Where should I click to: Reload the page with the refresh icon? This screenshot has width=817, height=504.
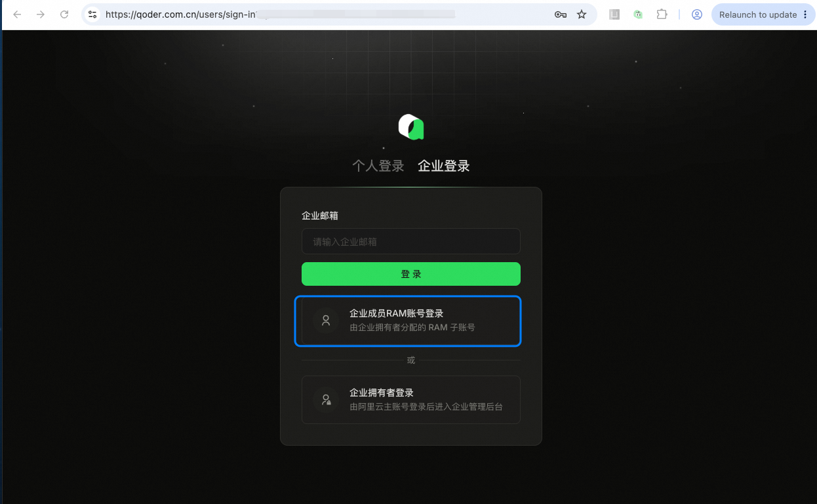coord(64,14)
